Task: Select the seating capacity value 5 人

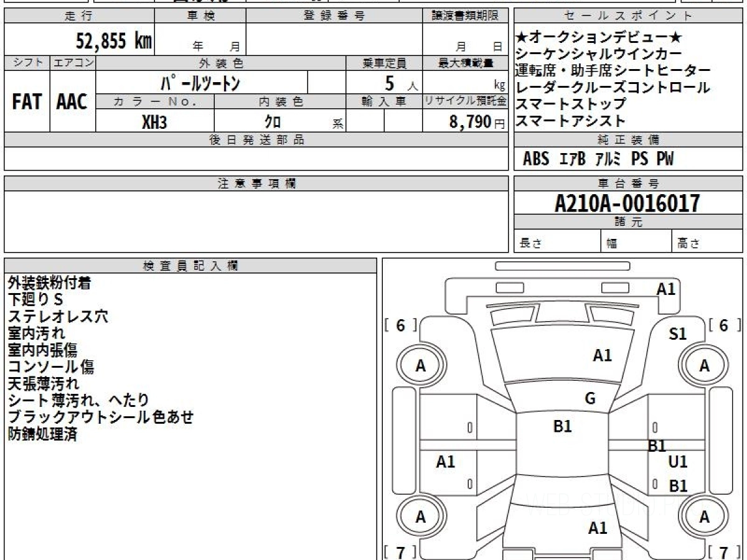Action: point(401,83)
